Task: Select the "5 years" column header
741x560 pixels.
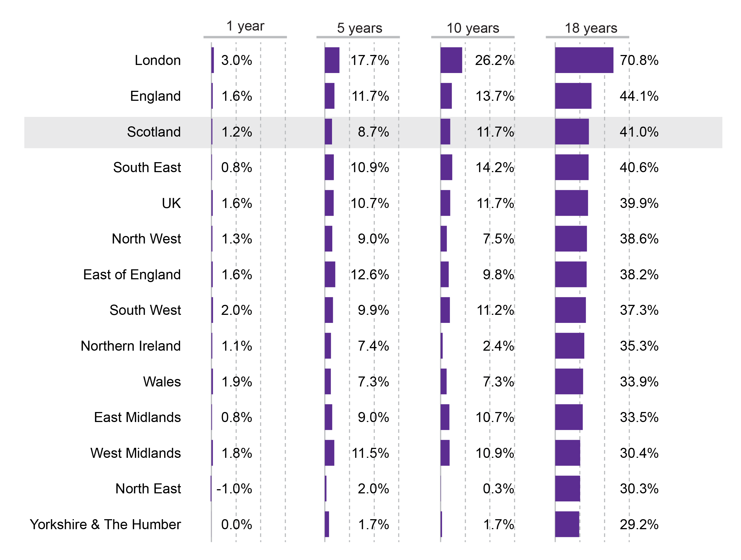Action: tap(359, 28)
